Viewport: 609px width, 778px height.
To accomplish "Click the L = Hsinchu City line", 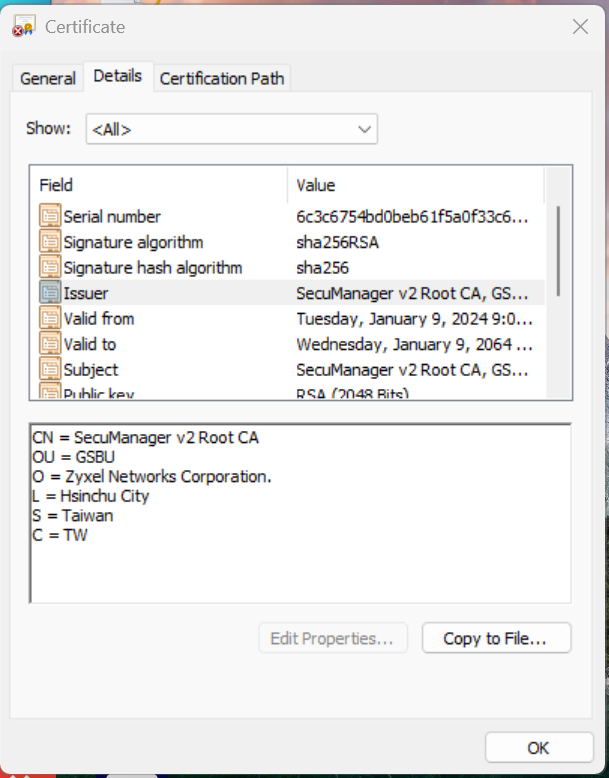I will pyautogui.click(x=90, y=496).
